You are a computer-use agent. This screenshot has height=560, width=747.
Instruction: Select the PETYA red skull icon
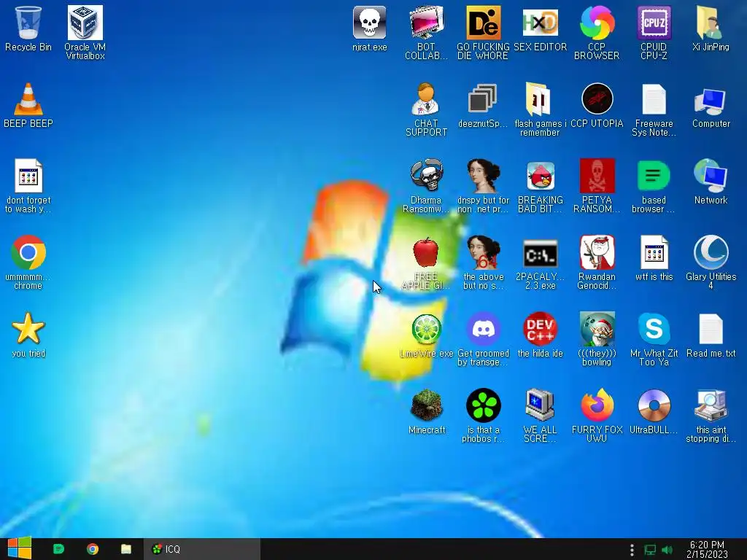coord(597,176)
